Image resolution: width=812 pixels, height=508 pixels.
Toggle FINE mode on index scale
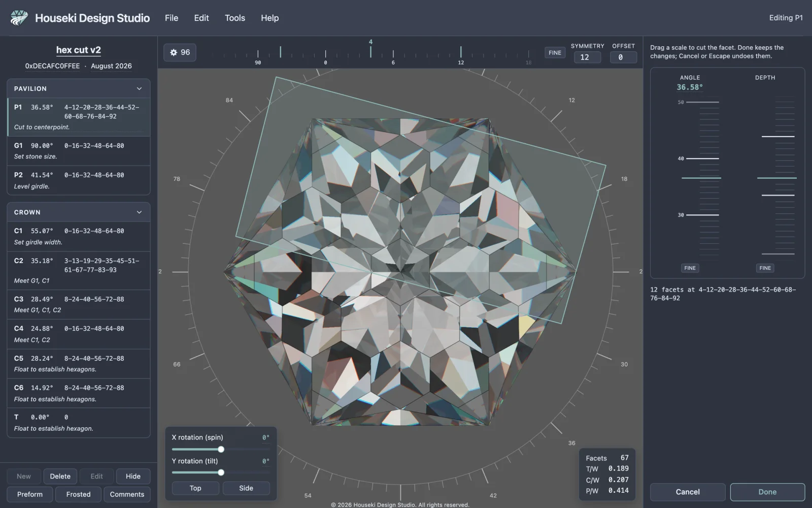coord(555,52)
